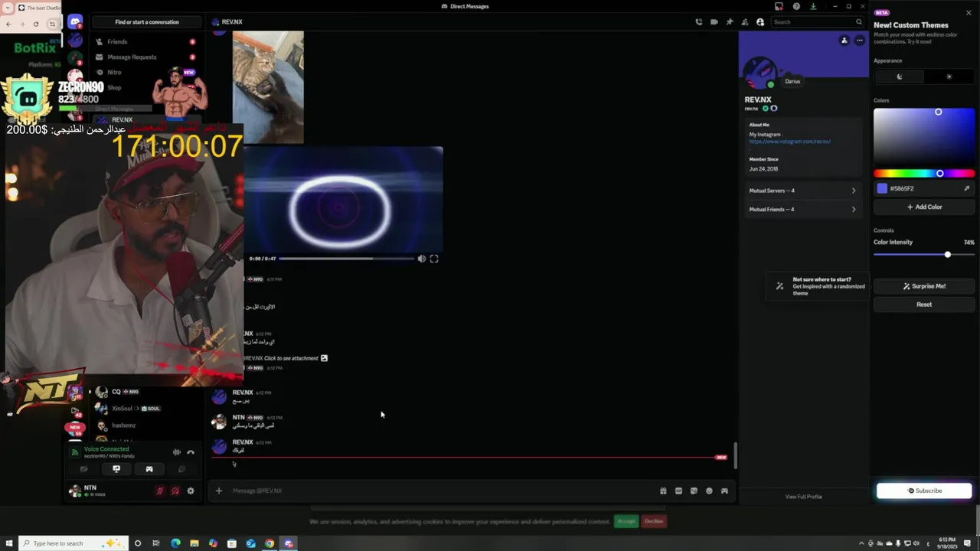Click the Reset theme button
The height and width of the screenshot is (551, 980).
924,305
